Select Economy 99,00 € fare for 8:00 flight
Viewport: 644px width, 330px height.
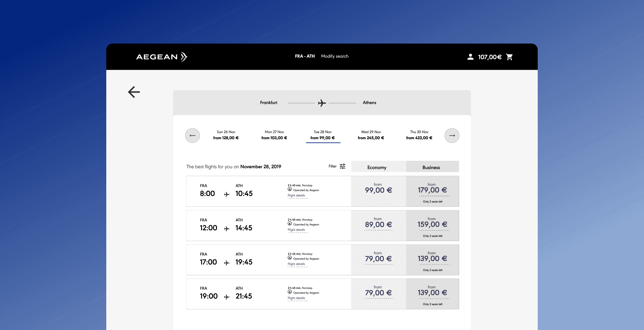click(x=378, y=190)
